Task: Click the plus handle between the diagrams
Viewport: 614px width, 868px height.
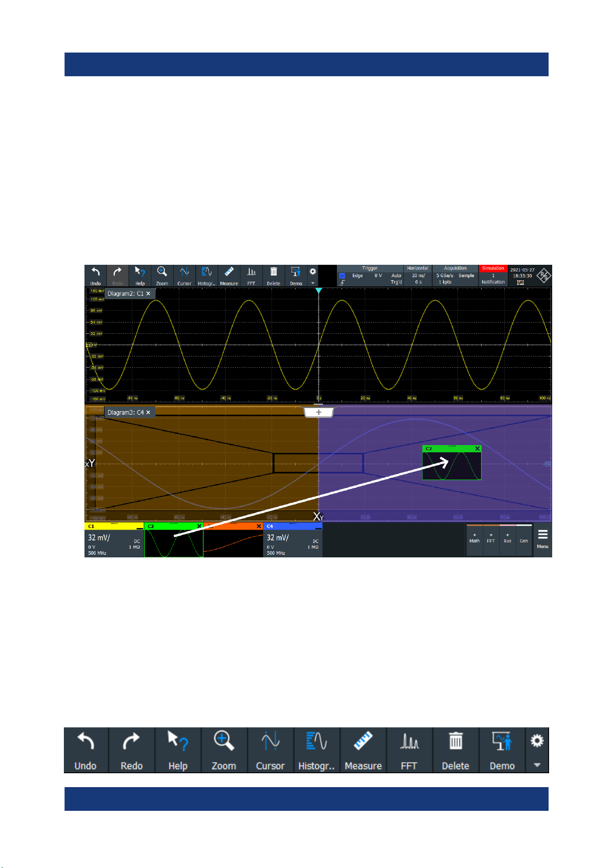Action: tap(318, 412)
